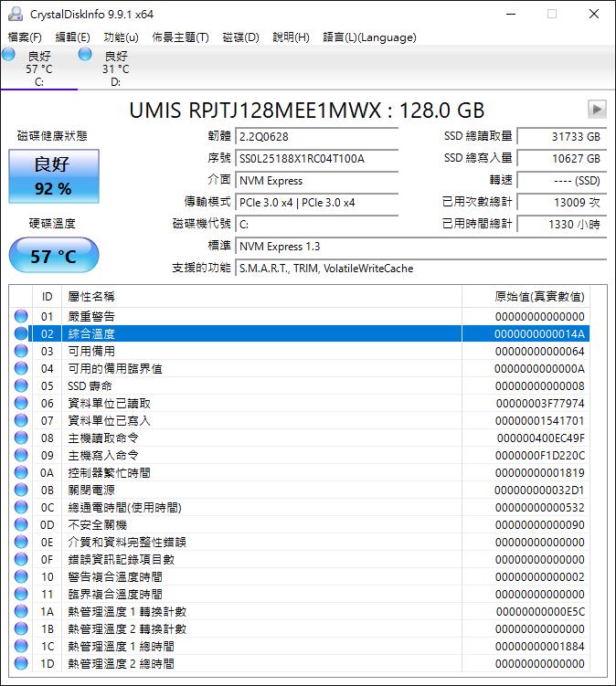Click the 已用時間總計 value 1330 小時
The image size is (616, 686).
click(x=562, y=224)
